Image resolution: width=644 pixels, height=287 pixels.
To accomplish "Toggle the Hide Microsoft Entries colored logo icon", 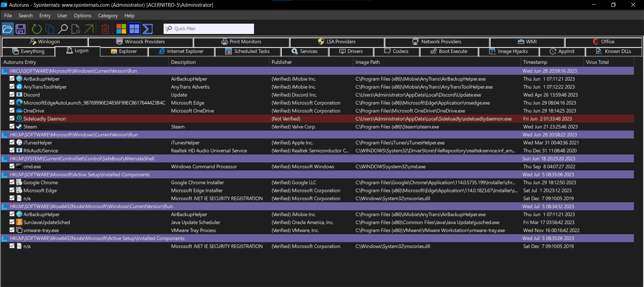I will [121, 29].
